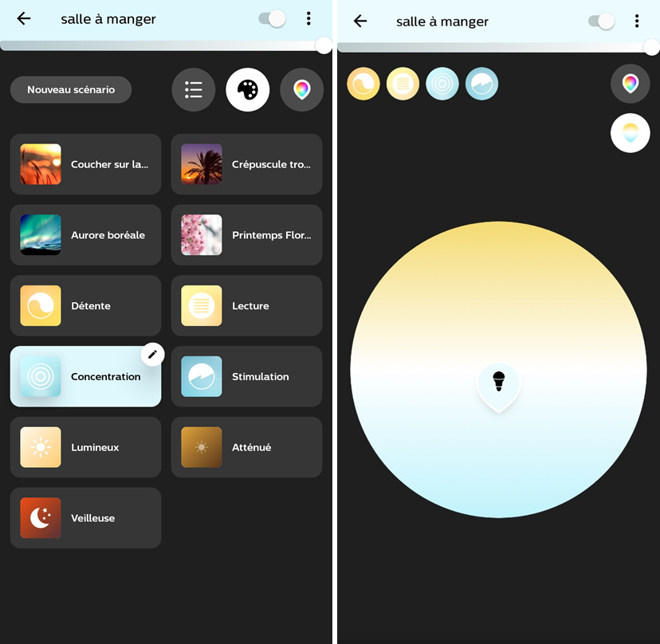Select the scenes palette tab

(x=247, y=89)
